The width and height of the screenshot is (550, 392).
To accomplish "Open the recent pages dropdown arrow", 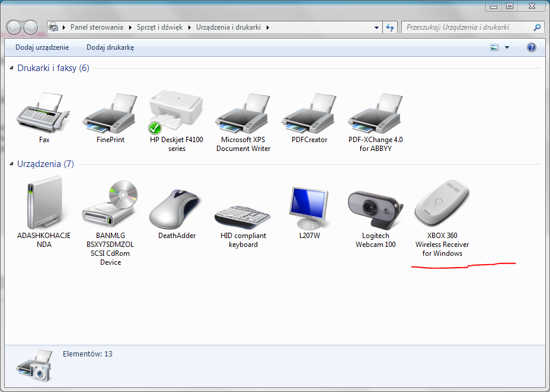I will pos(42,27).
